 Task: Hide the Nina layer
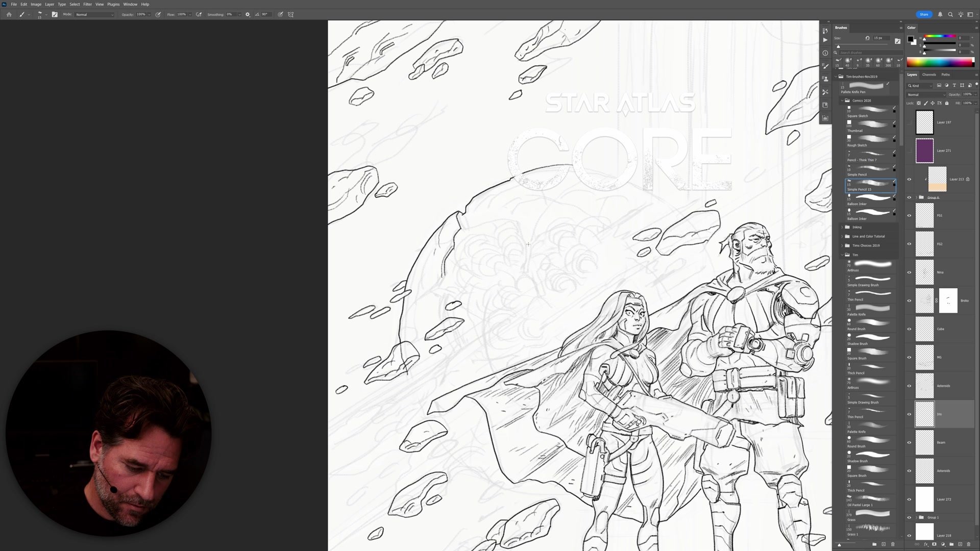909,272
